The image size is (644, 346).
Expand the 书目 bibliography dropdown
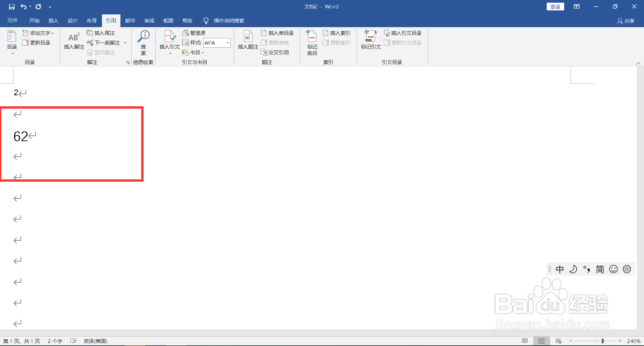(x=193, y=52)
